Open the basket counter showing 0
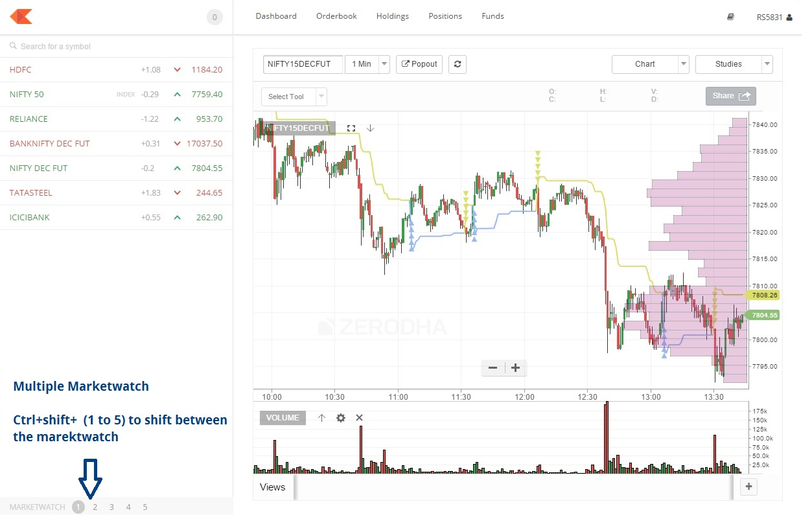This screenshot has height=519, width=812. 215,17
